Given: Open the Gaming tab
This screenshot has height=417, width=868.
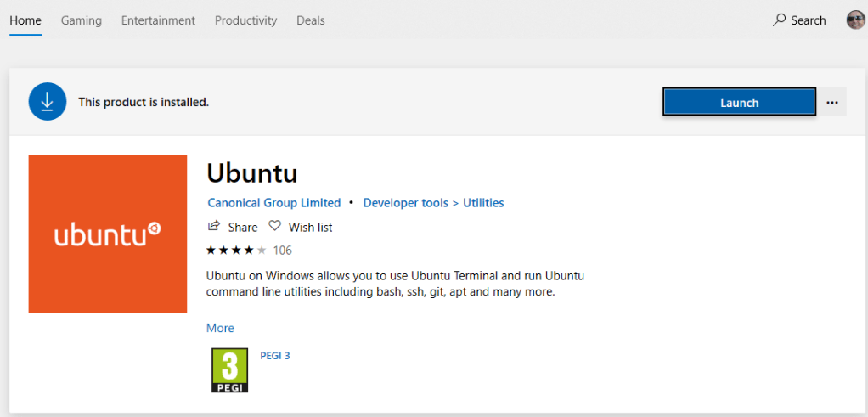Looking at the screenshot, I should [x=82, y=20].
